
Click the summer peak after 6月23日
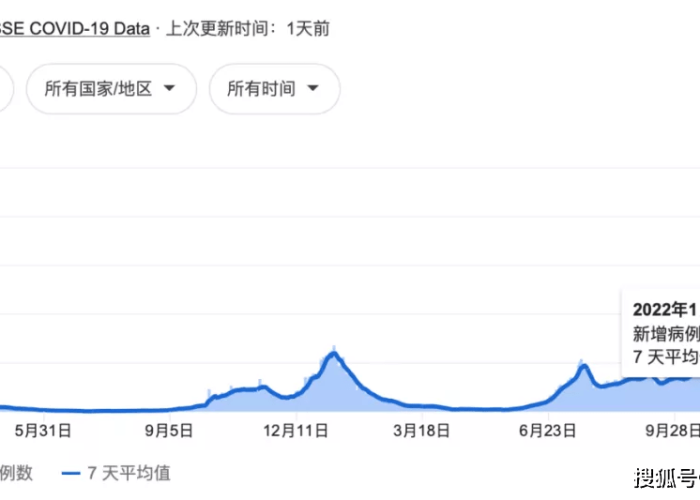[x=583, y=366]
